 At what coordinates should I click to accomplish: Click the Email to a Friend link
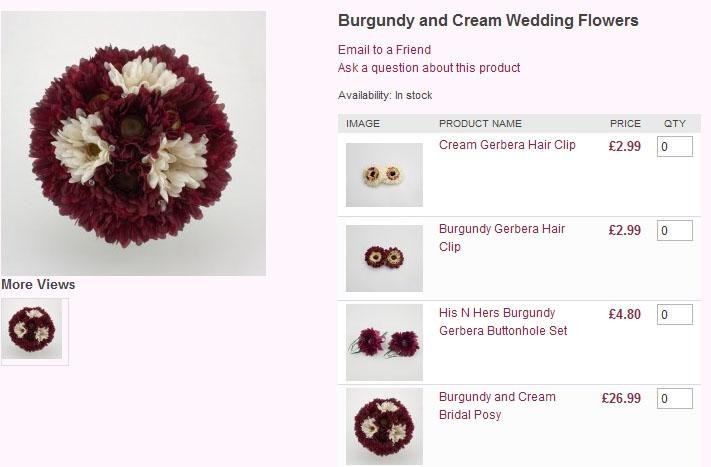pos(384,50)
